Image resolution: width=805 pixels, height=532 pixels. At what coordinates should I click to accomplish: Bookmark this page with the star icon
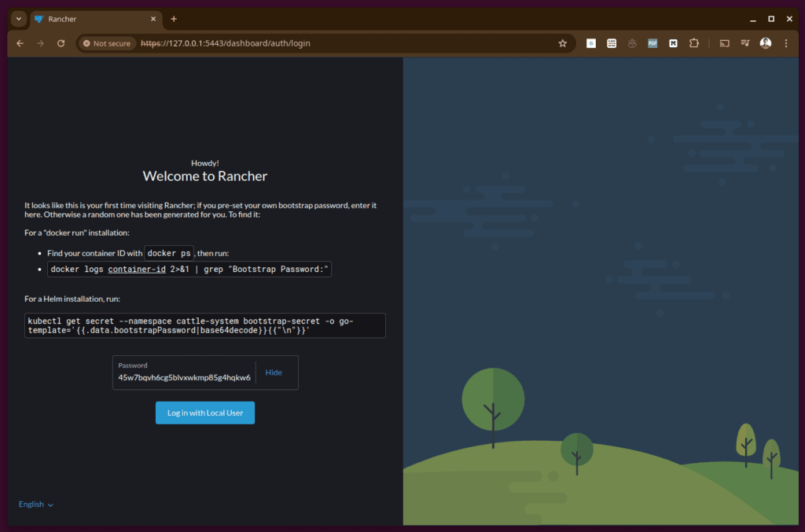tap(563, 43)
